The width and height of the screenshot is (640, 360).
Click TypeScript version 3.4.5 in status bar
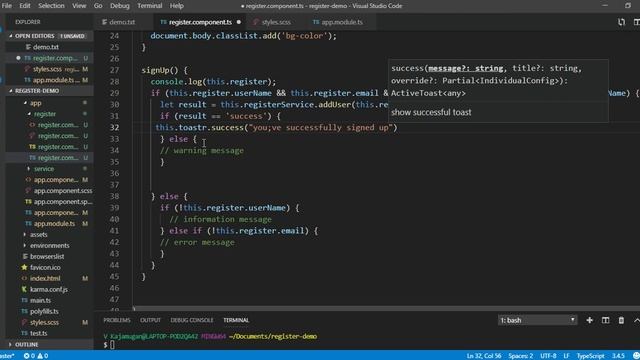[618, 356]
